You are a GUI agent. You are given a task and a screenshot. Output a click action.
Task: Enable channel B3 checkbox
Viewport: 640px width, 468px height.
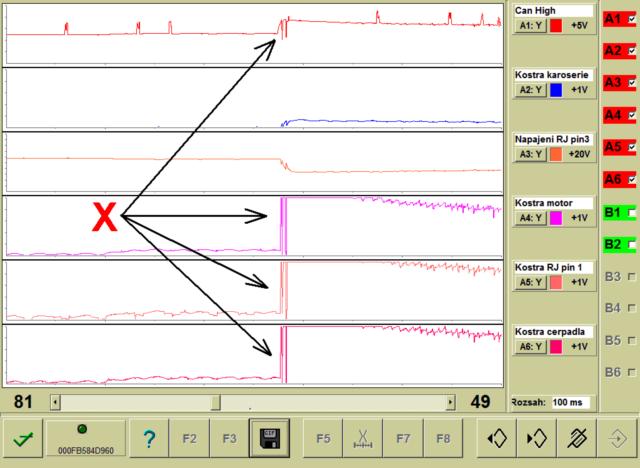632,276
